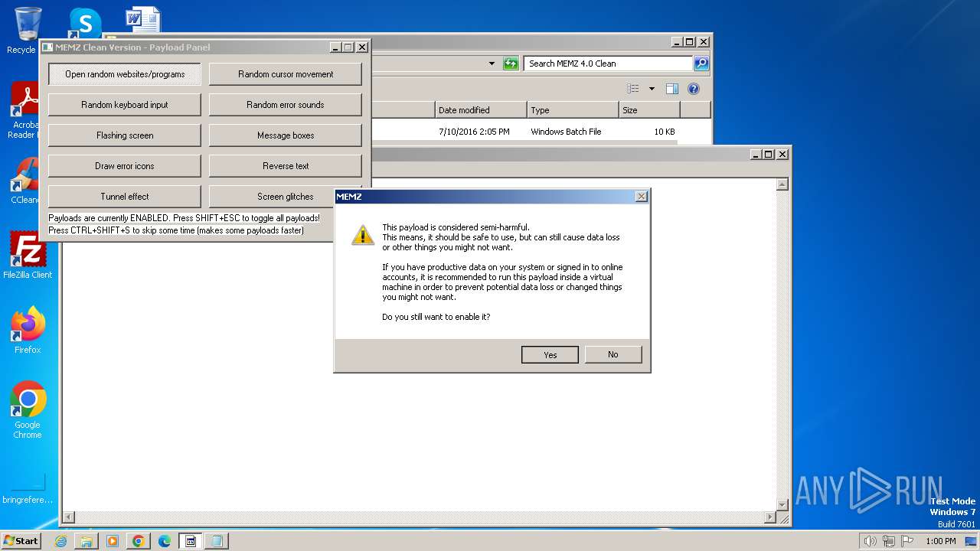Click the Explorer search magnifier icon
This screenshot has height=551, width=980.
701,64
